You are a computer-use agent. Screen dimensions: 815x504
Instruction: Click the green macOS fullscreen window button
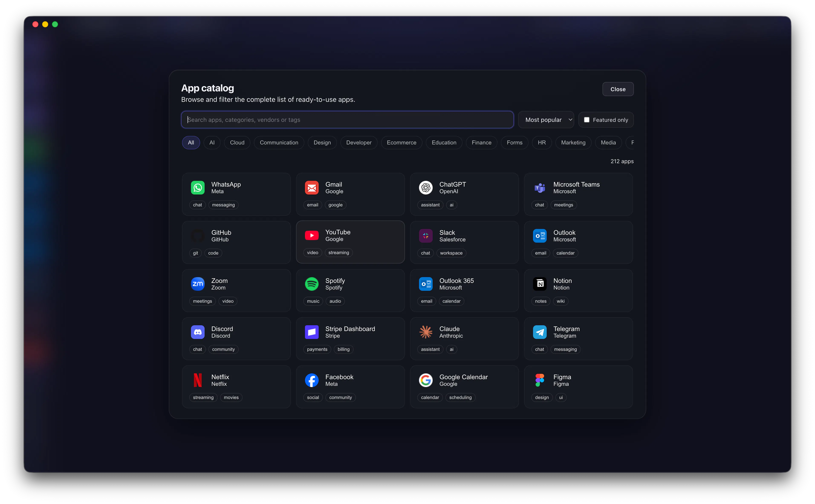pos(55,24)
